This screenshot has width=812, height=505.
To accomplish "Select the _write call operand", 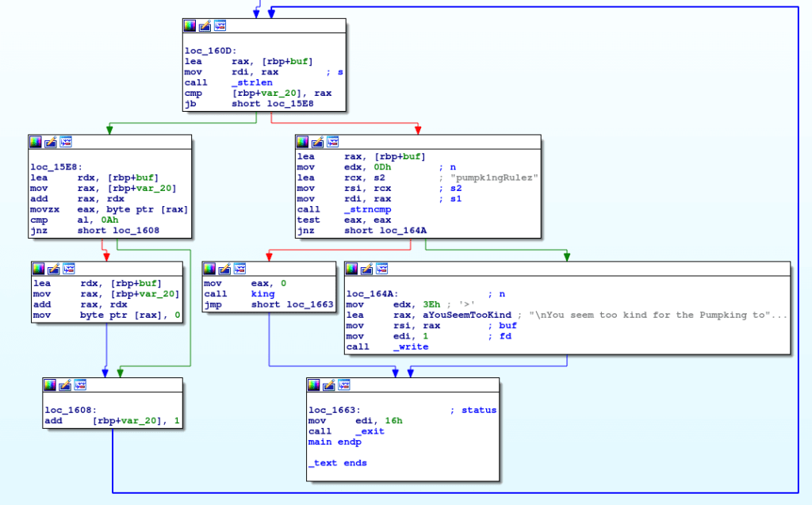I will 411,346.
